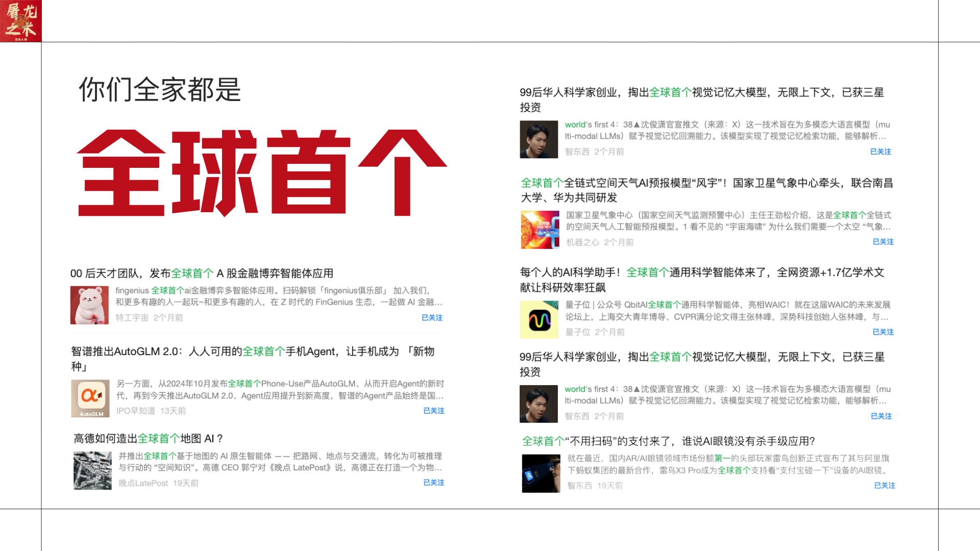
Task: Click the 2个月前 timestamp beside 量子位
Action: click(x=609, y=332)
